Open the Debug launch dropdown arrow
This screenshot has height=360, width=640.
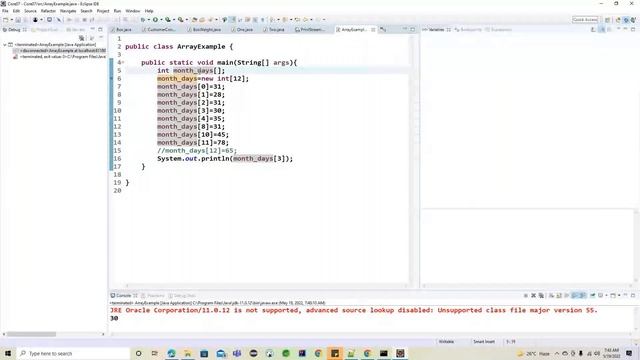tap(149, 20)
